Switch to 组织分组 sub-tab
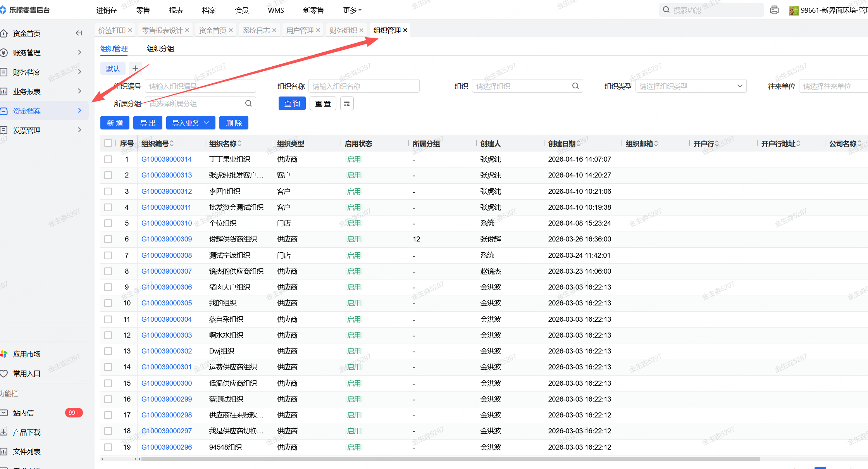The width and height of the screenshot is (868, 469). click(x=160, y=49)
